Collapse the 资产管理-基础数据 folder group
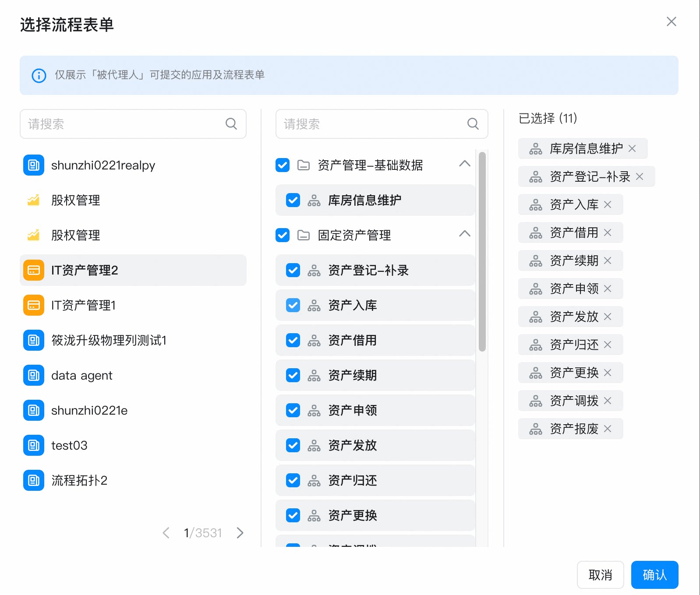The image size is (700, 595). pos(465,164)
